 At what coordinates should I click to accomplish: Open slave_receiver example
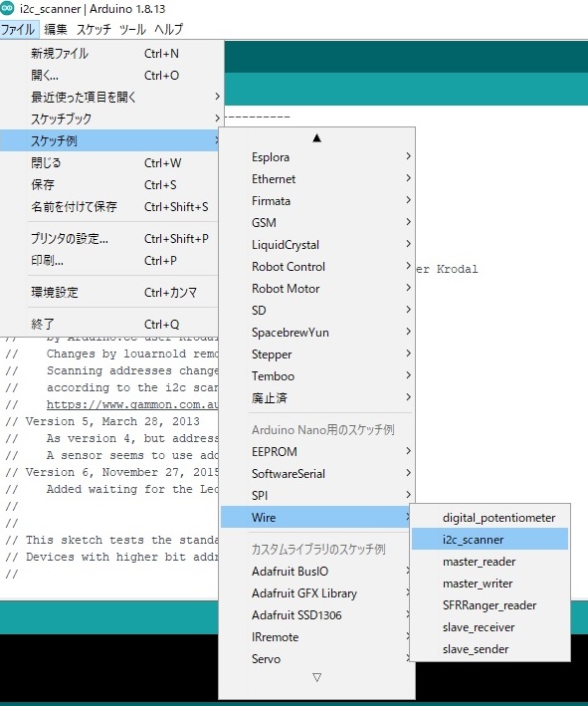point(490,627)
